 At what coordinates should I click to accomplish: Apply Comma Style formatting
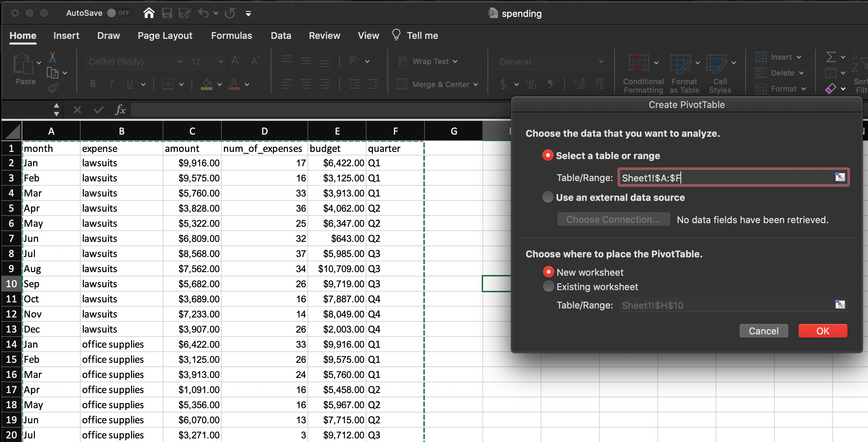[x=550, y=84]
